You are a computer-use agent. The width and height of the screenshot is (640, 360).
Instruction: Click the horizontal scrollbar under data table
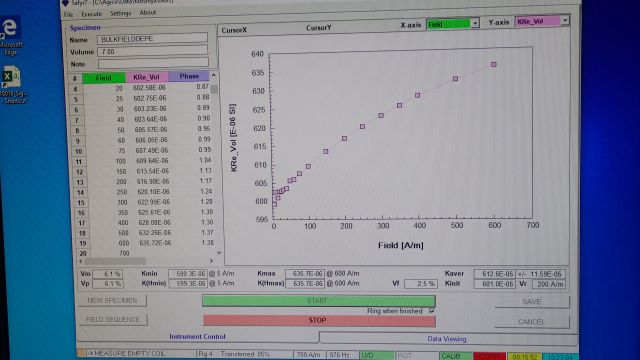coord(146,261)
